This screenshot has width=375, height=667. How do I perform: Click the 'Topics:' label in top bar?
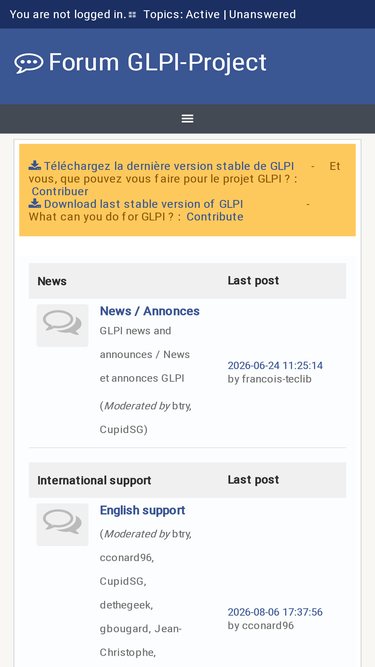coord(163,14)
